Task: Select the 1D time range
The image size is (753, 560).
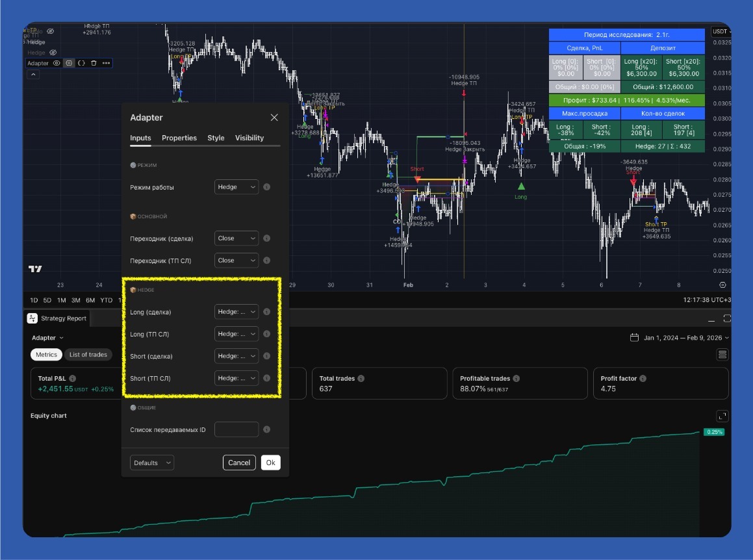Action: [34, 300]
